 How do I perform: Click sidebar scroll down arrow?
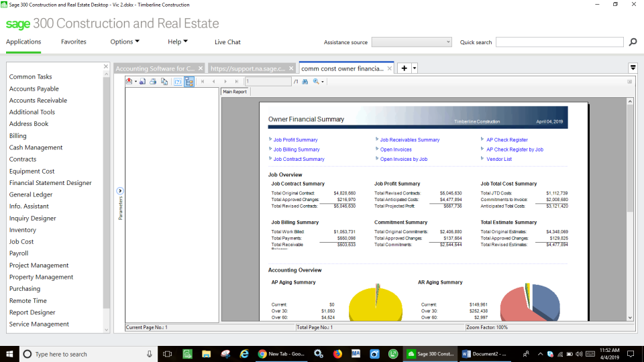pos(107,330)
